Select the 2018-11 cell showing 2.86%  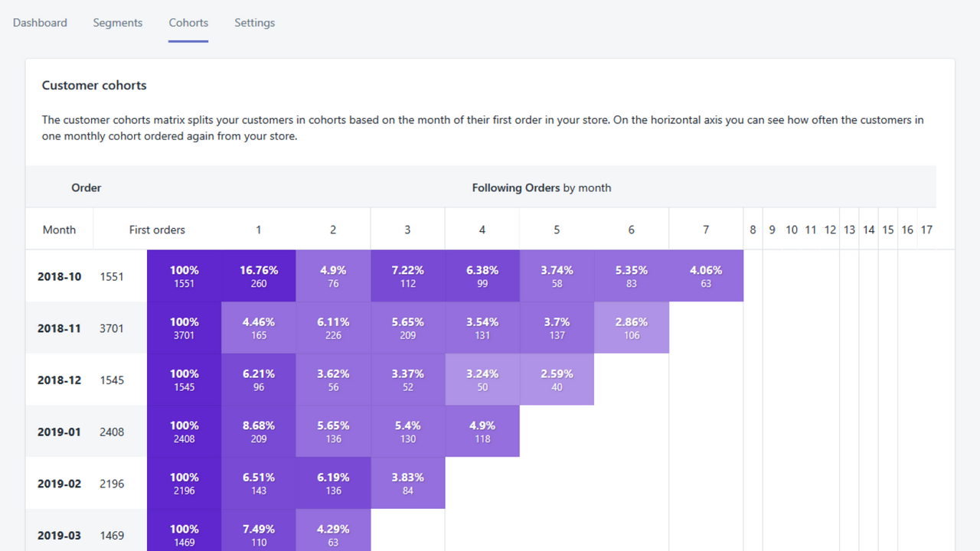(x=631, y=328)
